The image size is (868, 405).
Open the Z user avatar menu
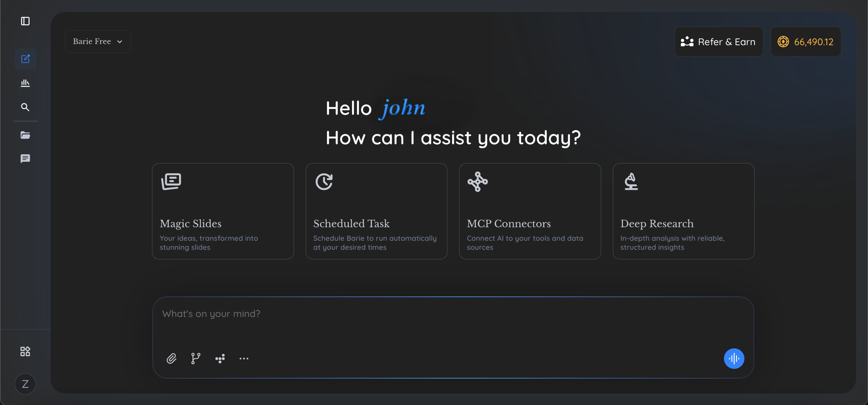click(x=25, y=384)
